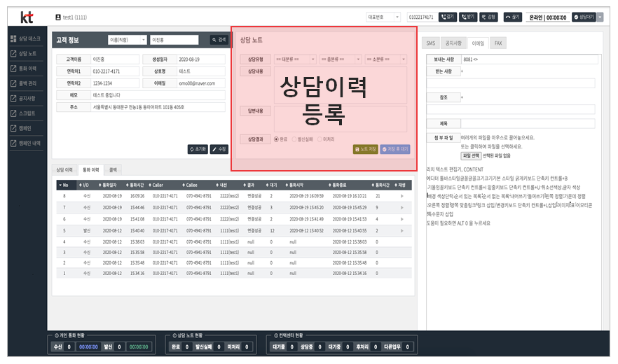Open the 이름(직함) search type dropdown

point(128,40)
